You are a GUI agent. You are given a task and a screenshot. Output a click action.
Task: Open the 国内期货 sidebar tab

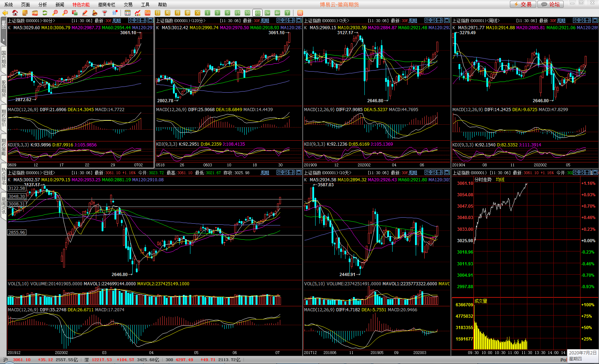pos(4,59)
